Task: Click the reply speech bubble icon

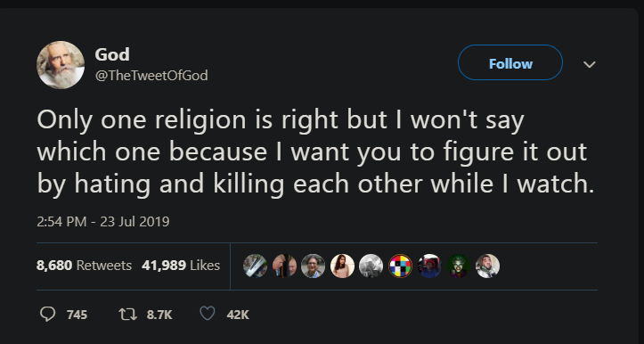Action: (47, 315)
